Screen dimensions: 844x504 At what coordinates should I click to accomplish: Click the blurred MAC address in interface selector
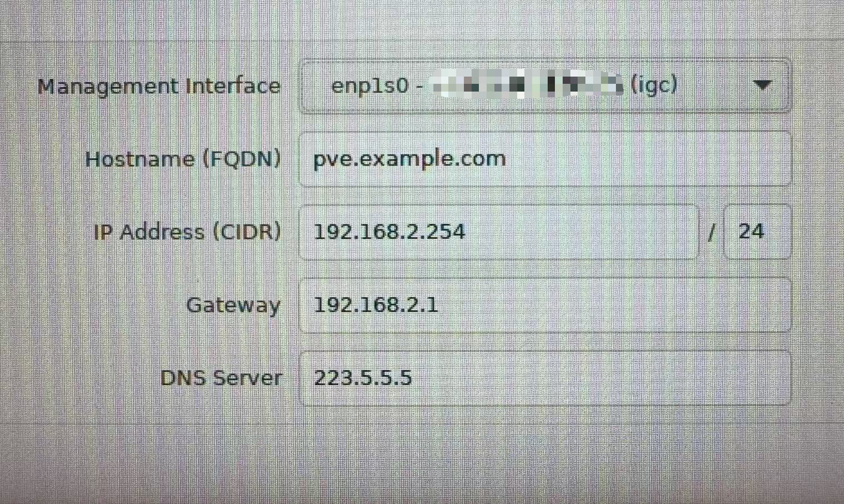pos(526,86)
